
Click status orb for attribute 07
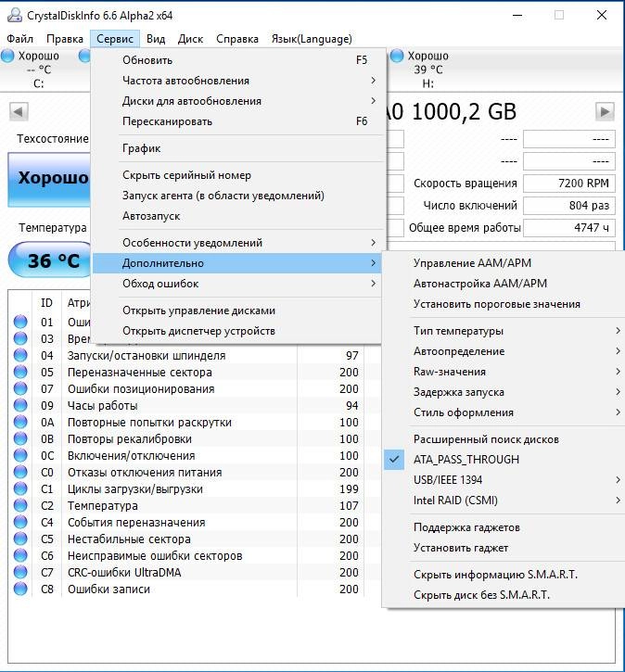tap(20, 388)
